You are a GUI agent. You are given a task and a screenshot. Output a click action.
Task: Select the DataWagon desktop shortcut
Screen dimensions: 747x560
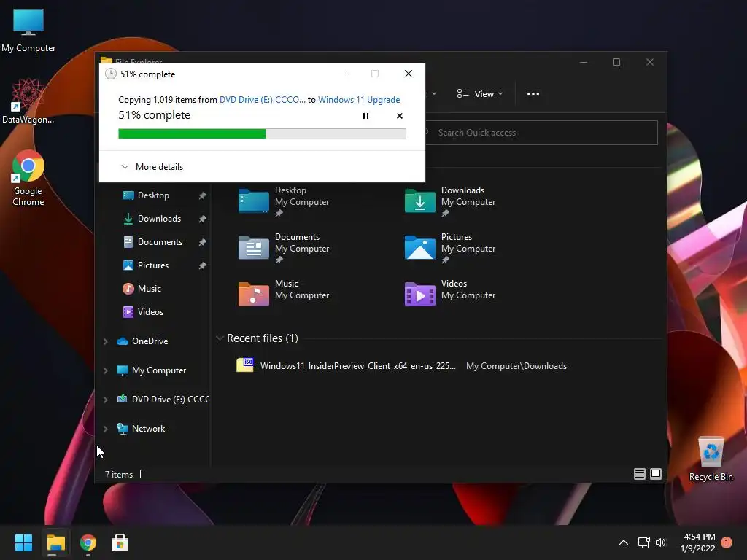[x=28, y=101]
